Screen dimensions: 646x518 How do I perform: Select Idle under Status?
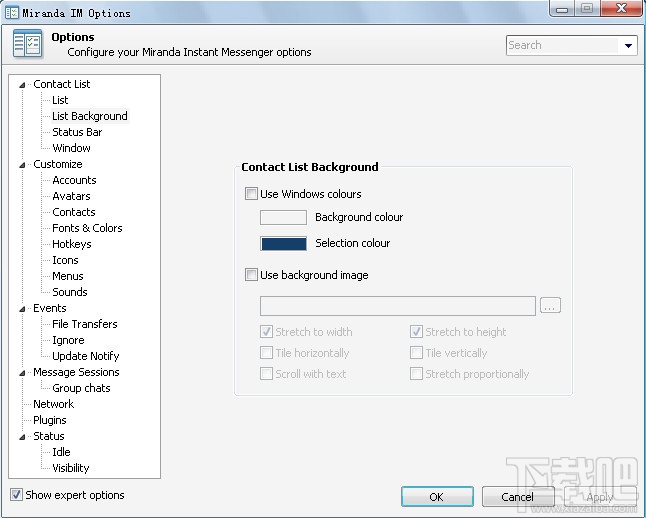coord(61,452)
